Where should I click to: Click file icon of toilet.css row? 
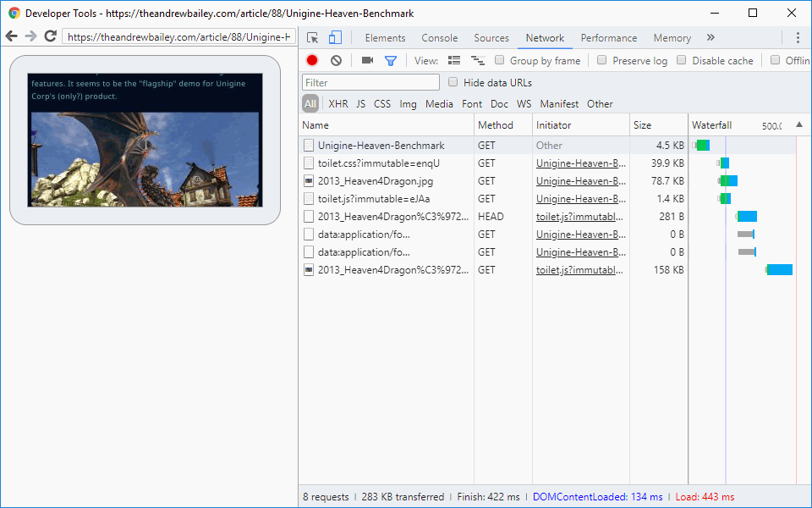click(309, 163)
